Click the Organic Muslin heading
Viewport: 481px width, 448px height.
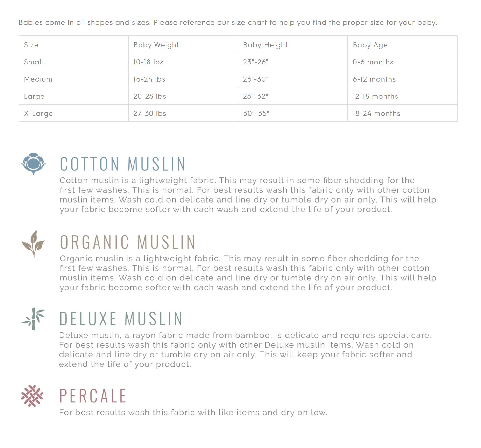127,242
